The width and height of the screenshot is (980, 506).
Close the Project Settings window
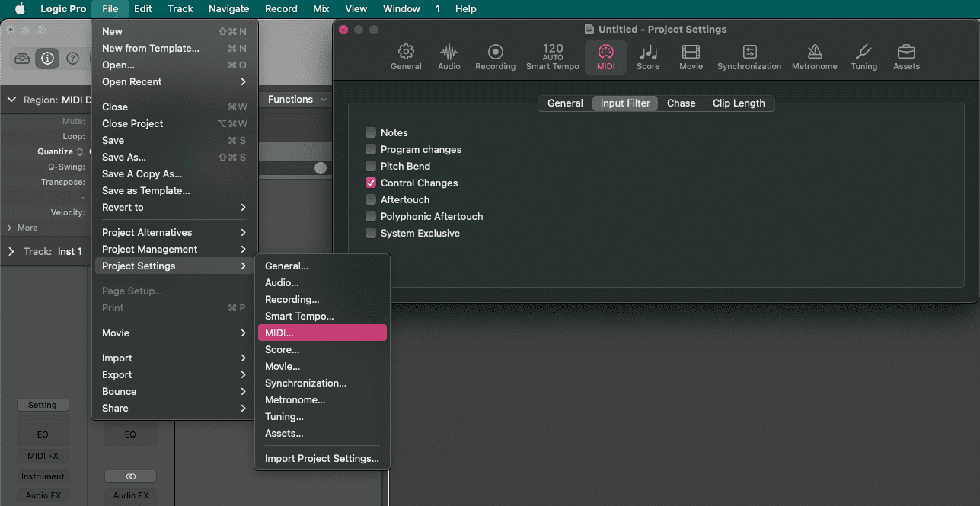[x=343, y=29]
